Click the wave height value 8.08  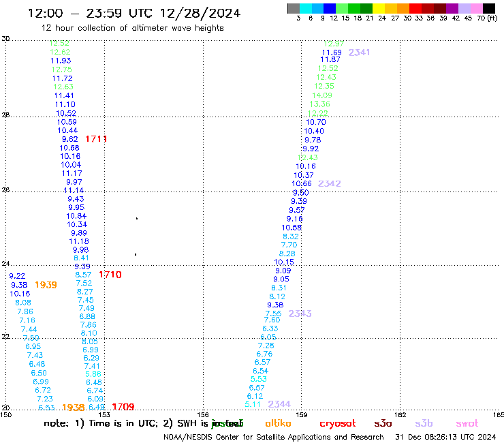(23, 303)
